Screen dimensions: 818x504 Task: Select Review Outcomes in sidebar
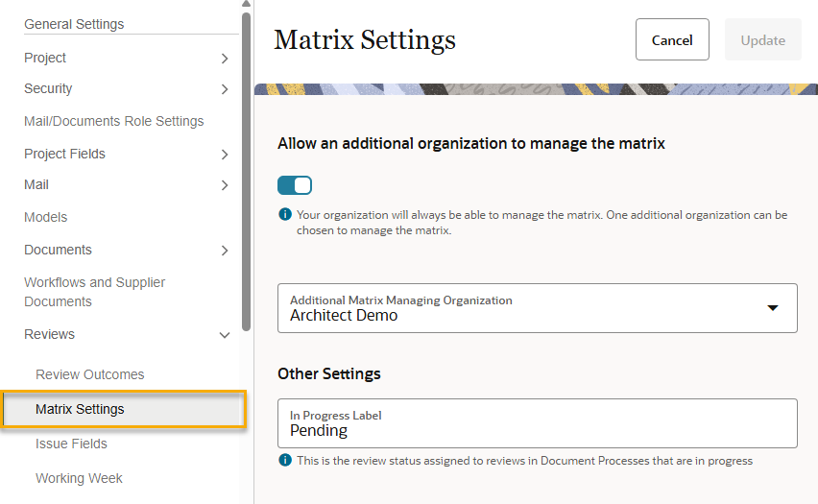coord(89,374)
